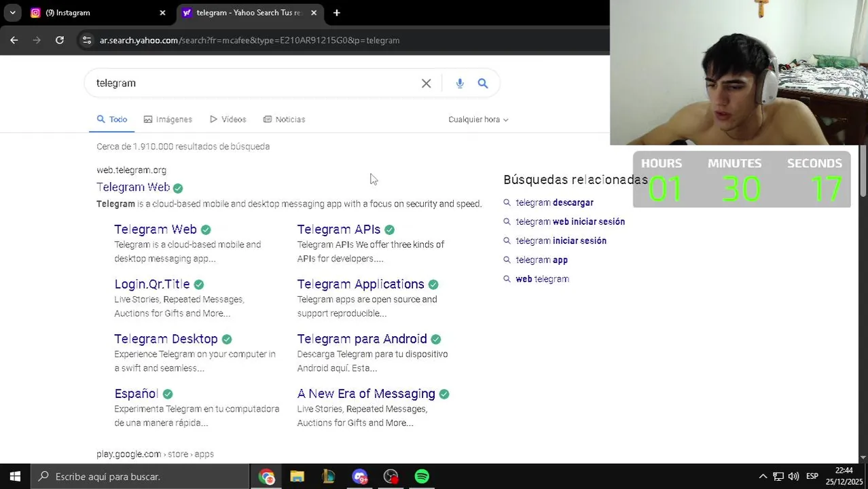
Task: Open A New Era of Messaging link
Action: [366, 393]
